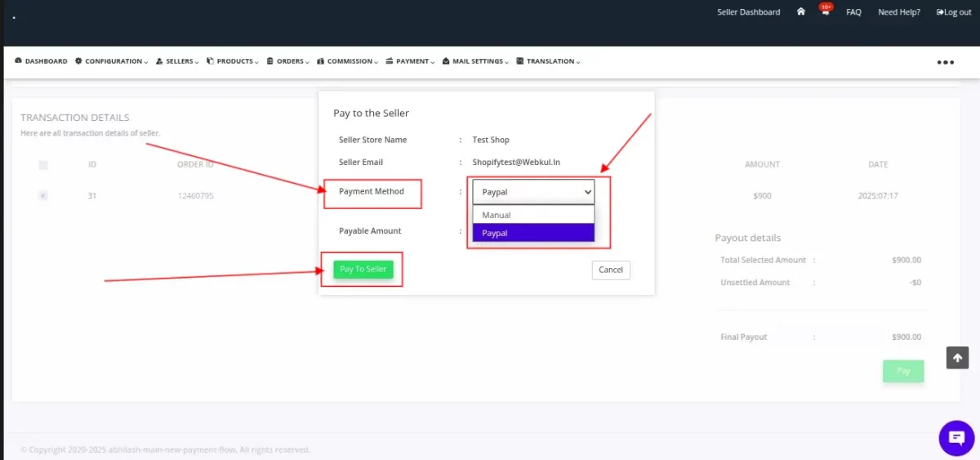Choose Manual from payment method list
The width and height of the screenshot is (980, 460).
(533, 215)
